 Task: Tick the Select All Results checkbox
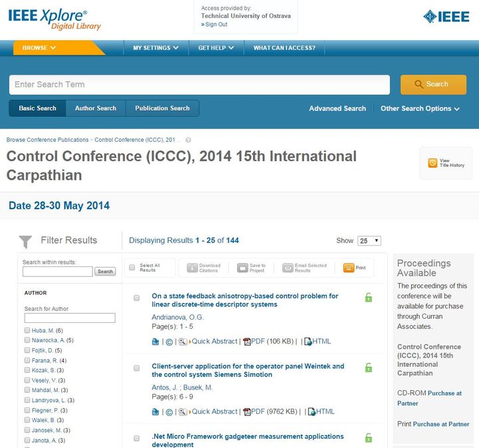click(x=132, y=268)
